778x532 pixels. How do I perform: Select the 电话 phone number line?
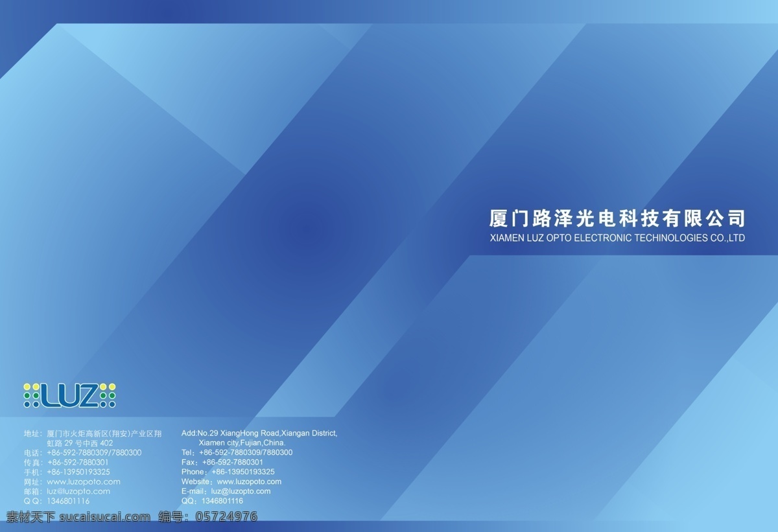click(82, 452)
